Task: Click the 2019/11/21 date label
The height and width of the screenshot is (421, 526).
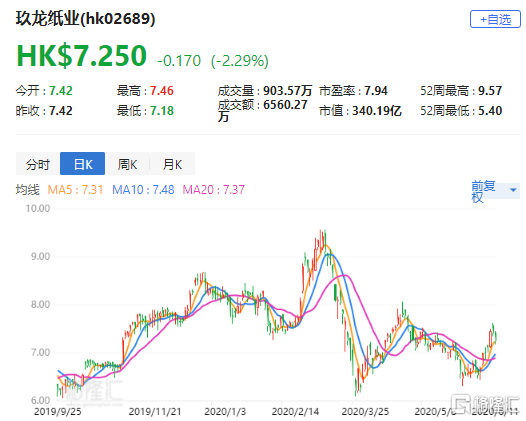Action: click(x=155, y=412)
